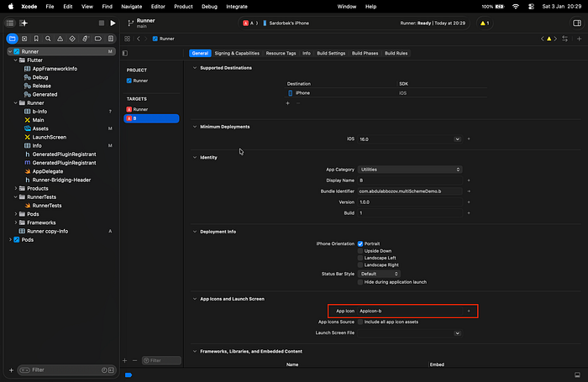Select the Runner project entry
This screenshot has height=382, width=588.
pos(151,81)
